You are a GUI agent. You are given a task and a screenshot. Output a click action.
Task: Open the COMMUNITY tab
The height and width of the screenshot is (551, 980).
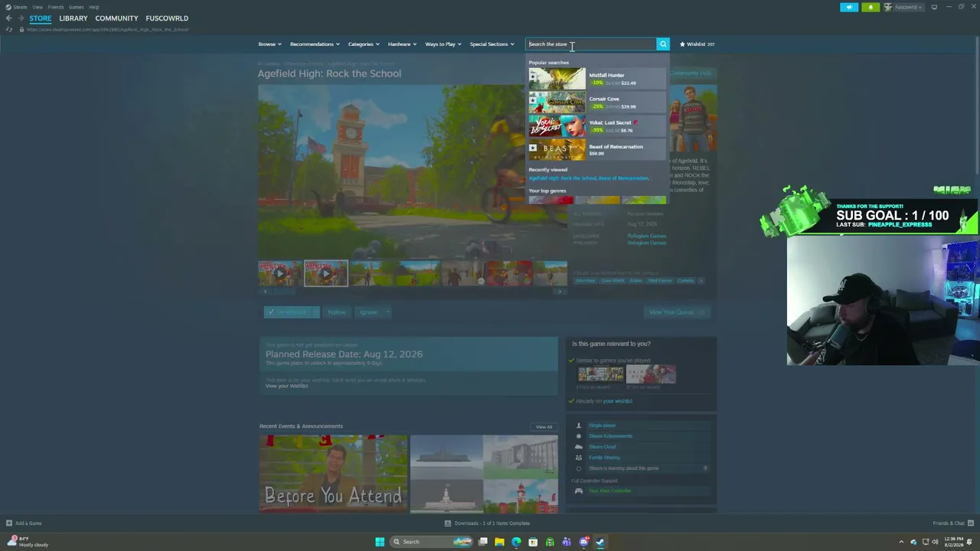click(x=117, y=18)
